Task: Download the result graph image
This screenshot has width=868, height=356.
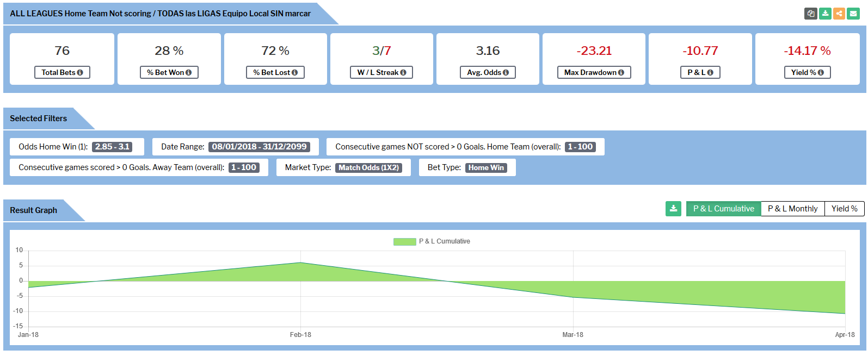Action: [673, 209]
